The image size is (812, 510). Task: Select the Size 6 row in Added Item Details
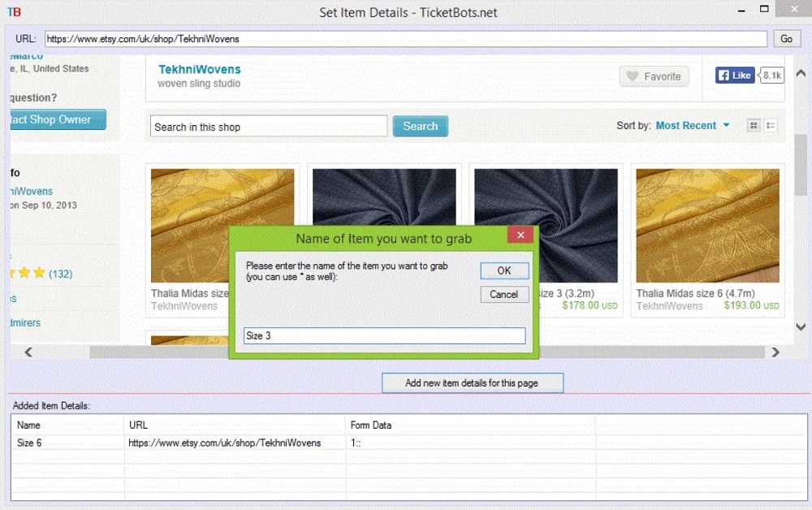tap(408, 443)
